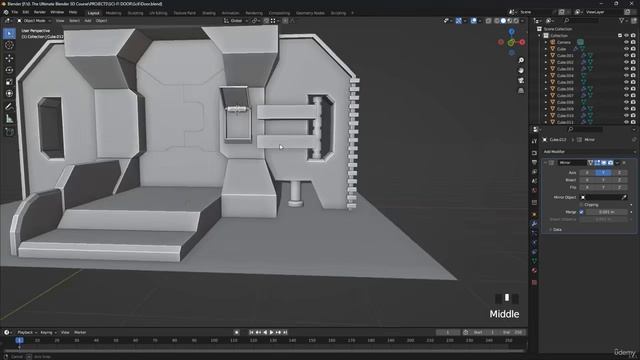Open the Material properties tab icon
Image resolution: width=640 pixels, height=360 pixels.
534,271
